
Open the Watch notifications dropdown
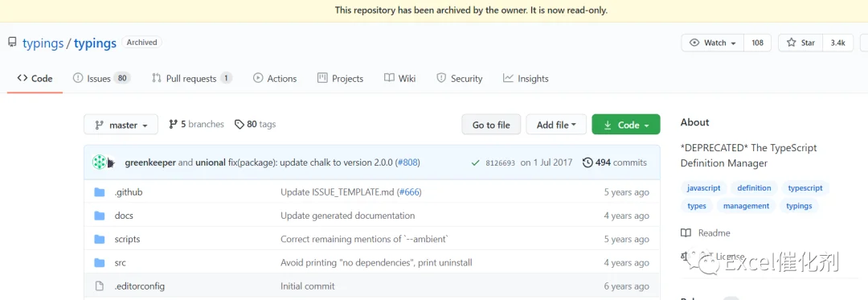tap(712, 43)
